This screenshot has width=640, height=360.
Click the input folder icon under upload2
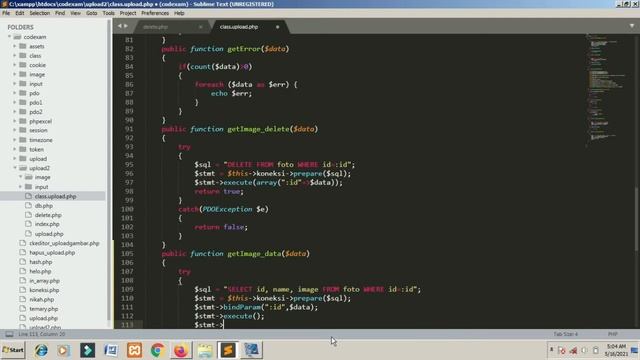[28, 187]
